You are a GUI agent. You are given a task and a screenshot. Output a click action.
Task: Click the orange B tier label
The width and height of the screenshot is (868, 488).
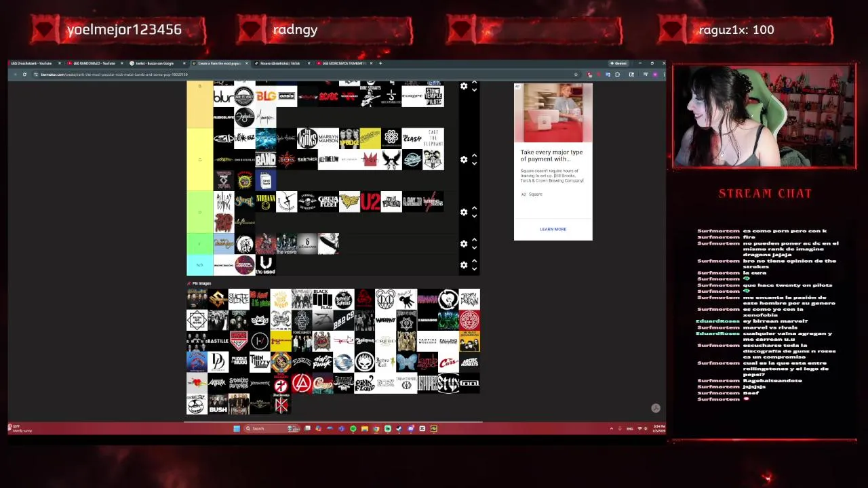199,104
